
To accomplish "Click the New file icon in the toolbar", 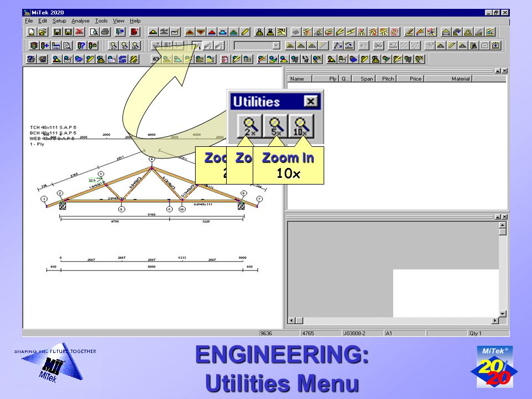I will (x=31, y=32).
